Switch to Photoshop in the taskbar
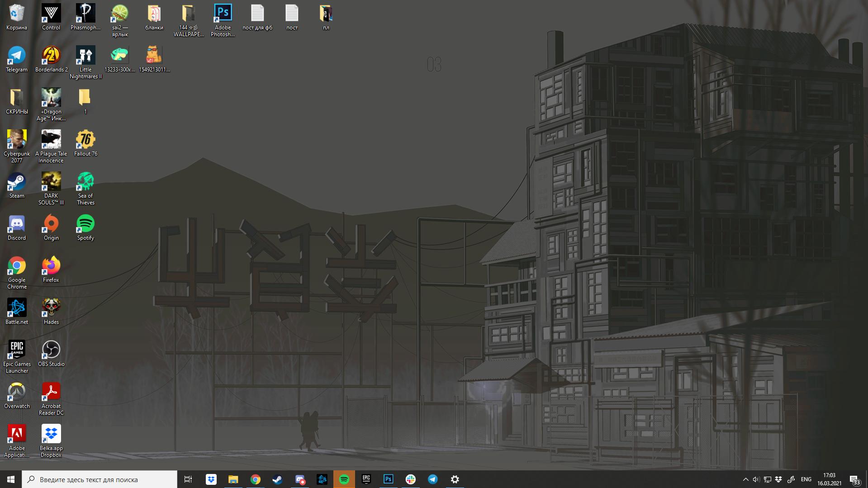This screenshot has width=868, height=488. coord(389,479)
